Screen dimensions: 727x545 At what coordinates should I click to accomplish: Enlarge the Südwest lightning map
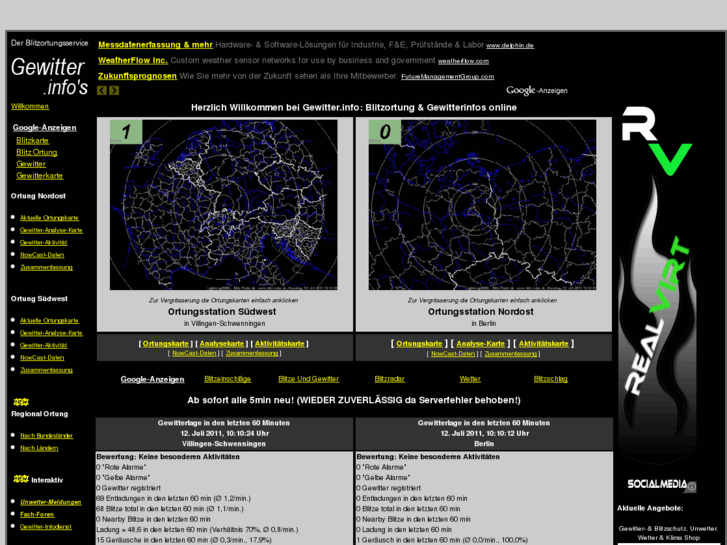(223, 205)
